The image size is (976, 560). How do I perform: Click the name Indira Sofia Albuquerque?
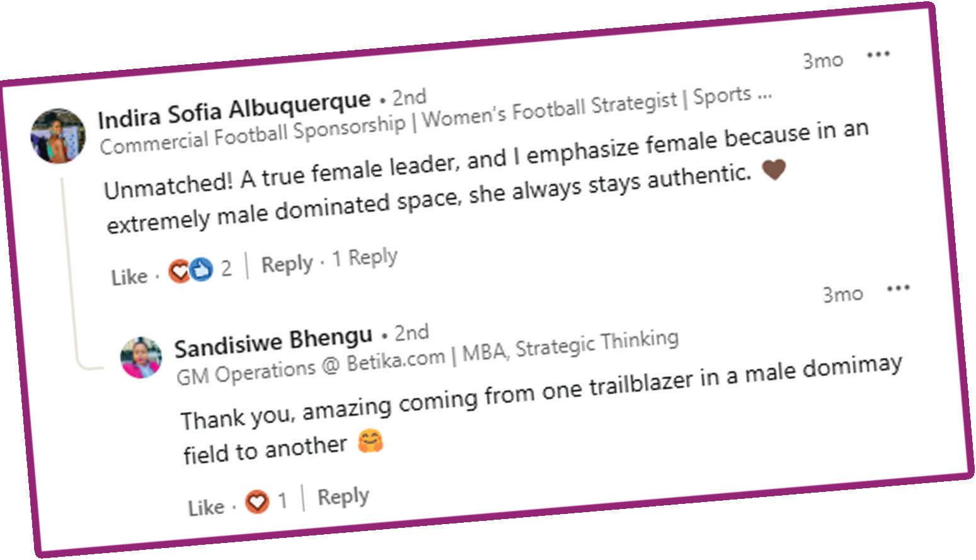pos(234,110)
